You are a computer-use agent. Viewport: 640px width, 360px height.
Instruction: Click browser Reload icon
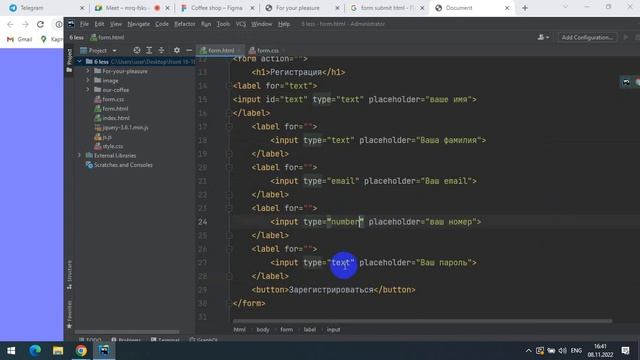coord(40,24)
